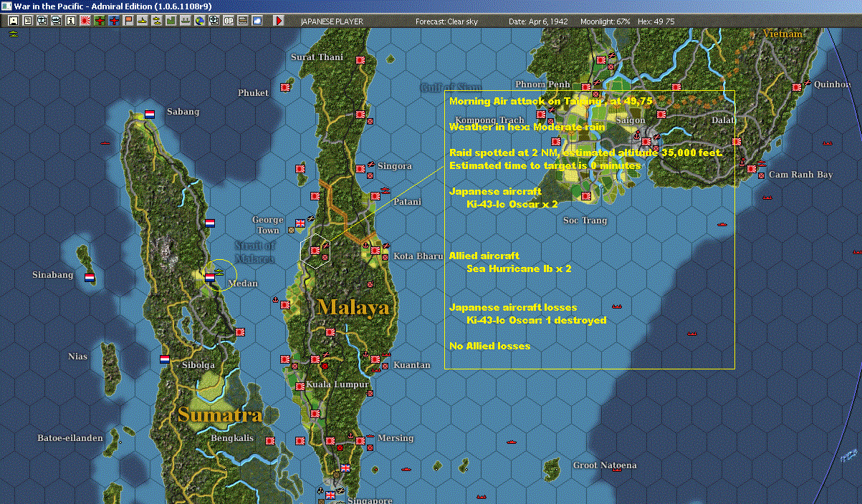The image size is (862, 504).
Task: Click the Malaya region label
Action: (x=354, y=308)
